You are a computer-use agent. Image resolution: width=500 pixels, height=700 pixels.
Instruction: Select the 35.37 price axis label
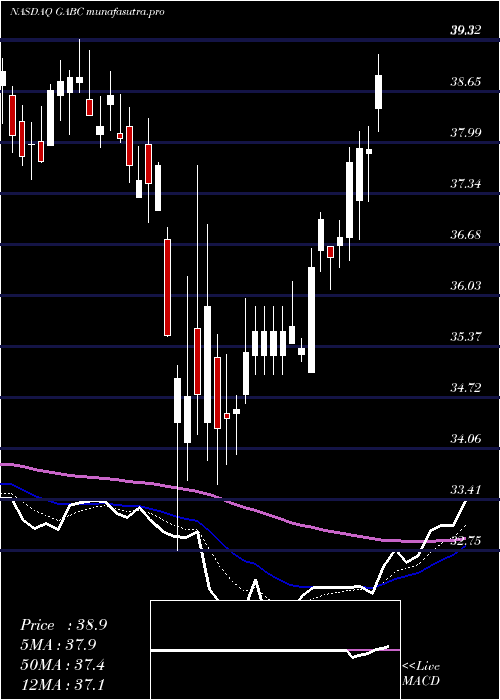coord(466,336)
